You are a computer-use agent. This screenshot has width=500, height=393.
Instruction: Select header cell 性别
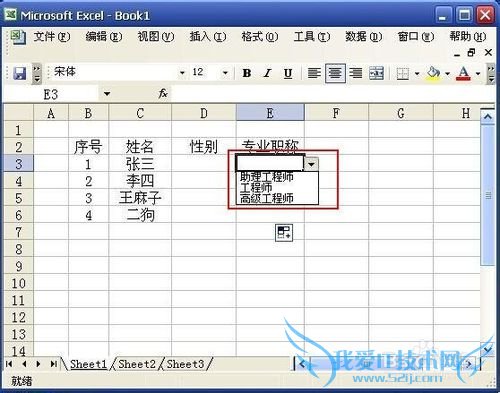click(204, 147)
